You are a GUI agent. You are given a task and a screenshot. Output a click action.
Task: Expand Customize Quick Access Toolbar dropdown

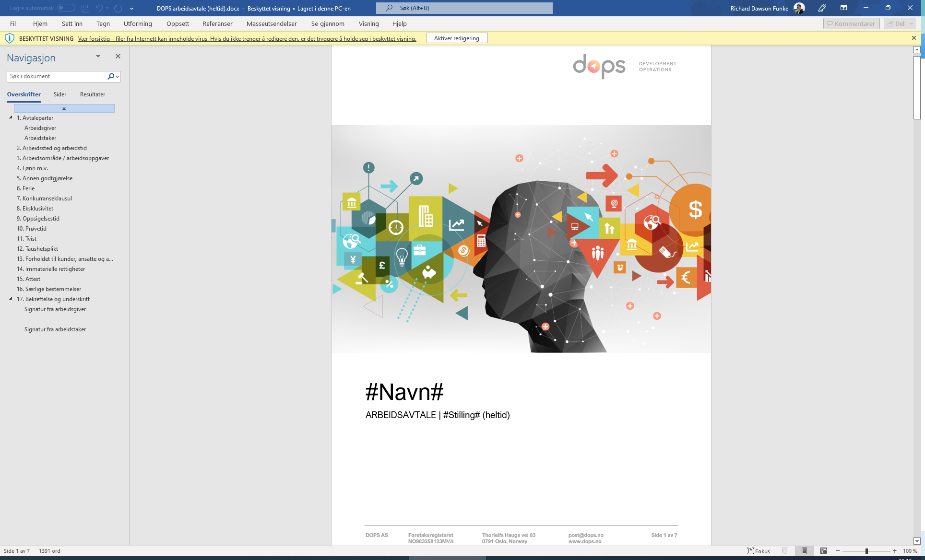(x=131, y=8)
